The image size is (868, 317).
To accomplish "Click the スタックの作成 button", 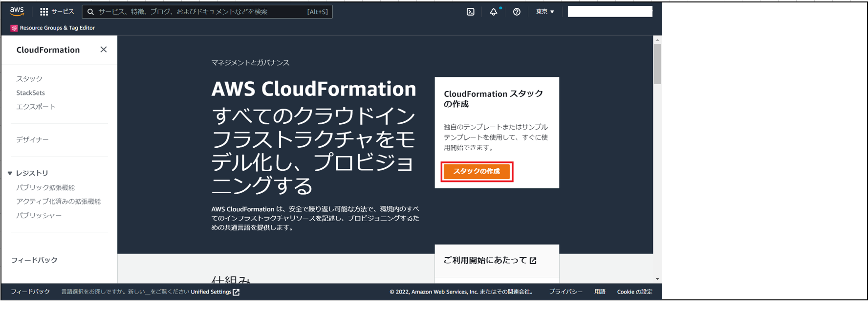I will pyautogui.click(x=477, y=171).
